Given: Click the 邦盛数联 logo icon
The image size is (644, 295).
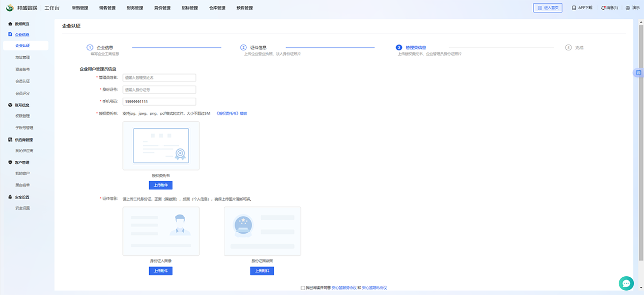Looking at the screenshot, I should 9,8.
